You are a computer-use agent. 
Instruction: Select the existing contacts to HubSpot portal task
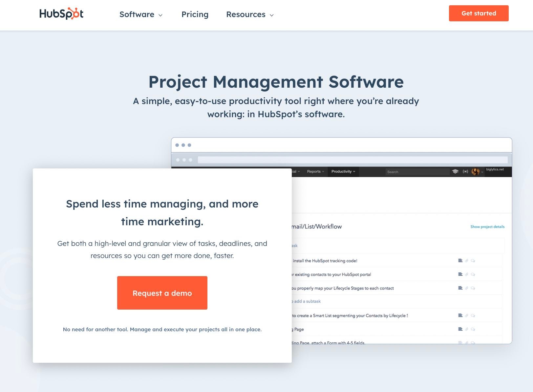[331, 274]
